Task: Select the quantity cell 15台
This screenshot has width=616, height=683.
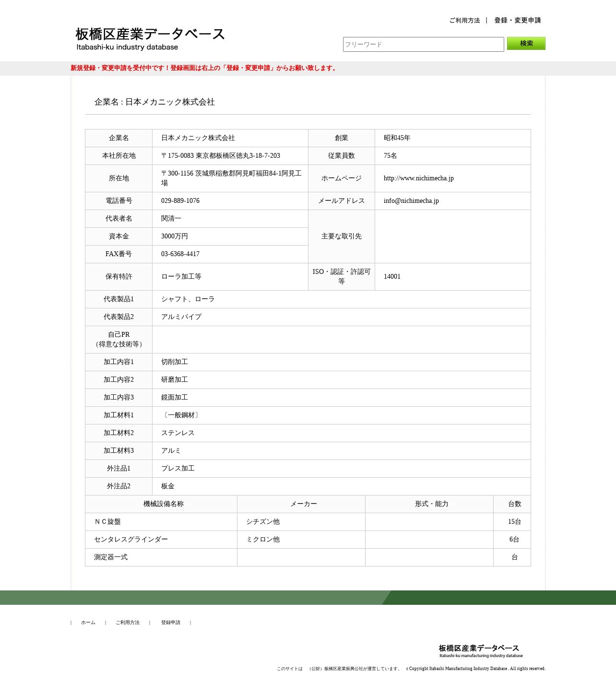Action: tap(512, 522)
